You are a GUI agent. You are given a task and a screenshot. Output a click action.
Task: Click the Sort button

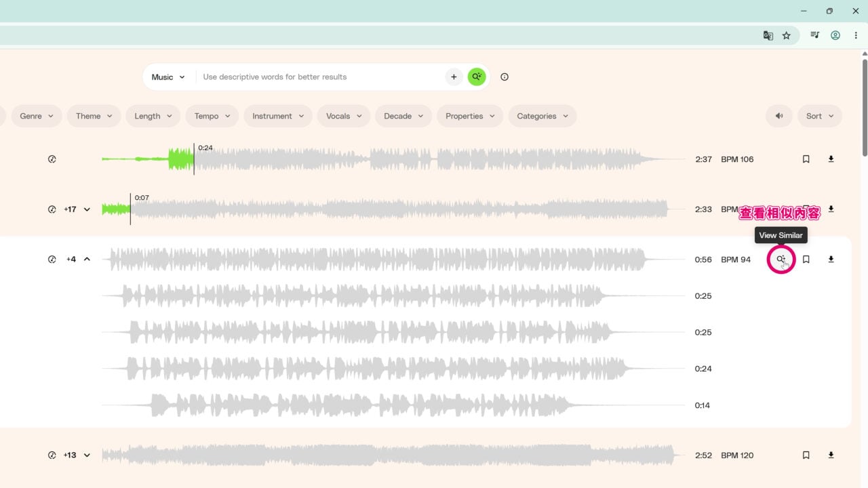(x=820, y=116)
